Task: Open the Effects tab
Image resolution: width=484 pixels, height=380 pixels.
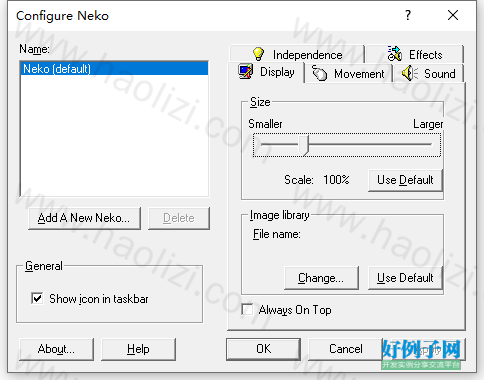Action: [415, 54]
